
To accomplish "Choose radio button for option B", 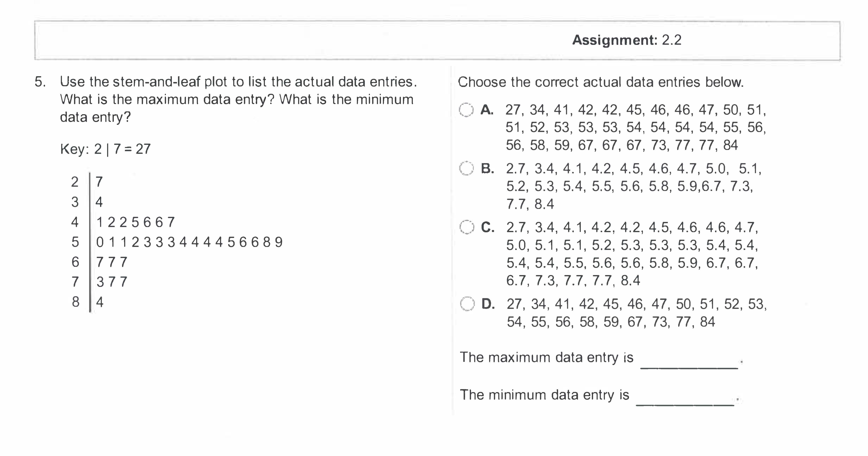I will point(466,168).
